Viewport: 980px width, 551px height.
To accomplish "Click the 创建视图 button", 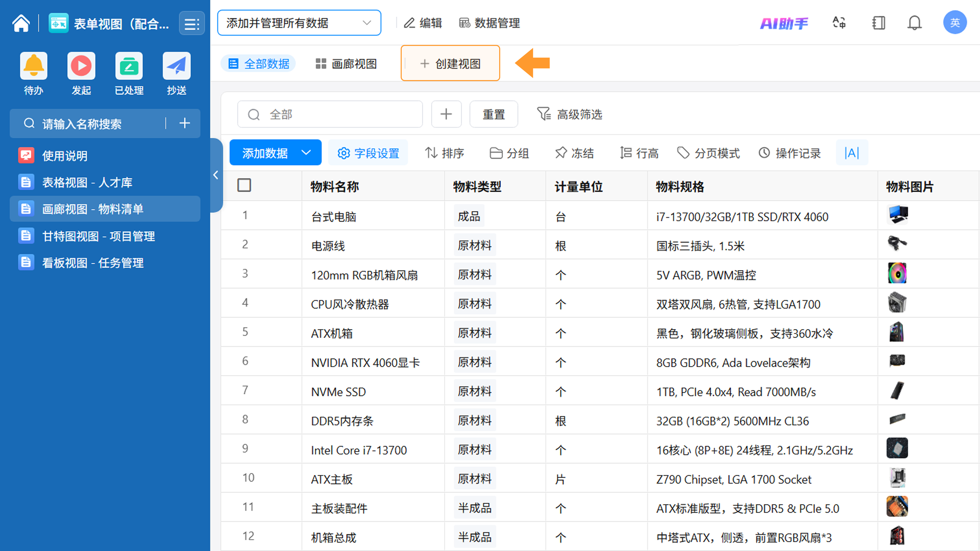I will tap(450, 64).
